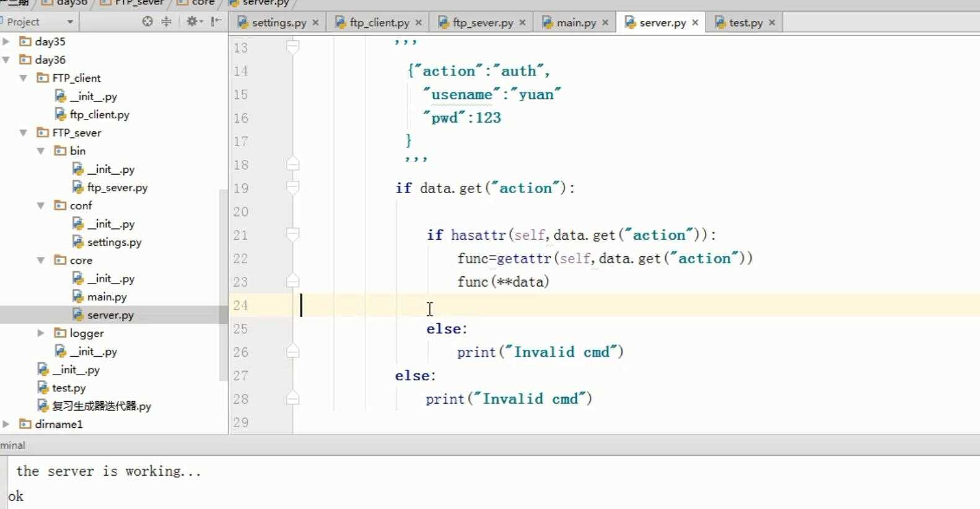Select the dirname1 folder
The height and width of the screenshot is (509, 980).
coord(58,424)
